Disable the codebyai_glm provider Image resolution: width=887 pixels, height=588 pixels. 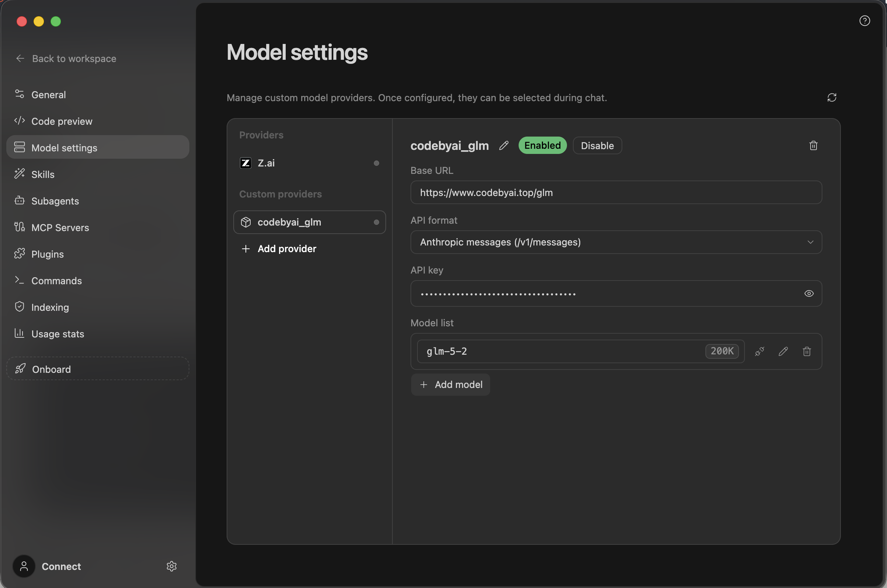click(x=597, y=145)
